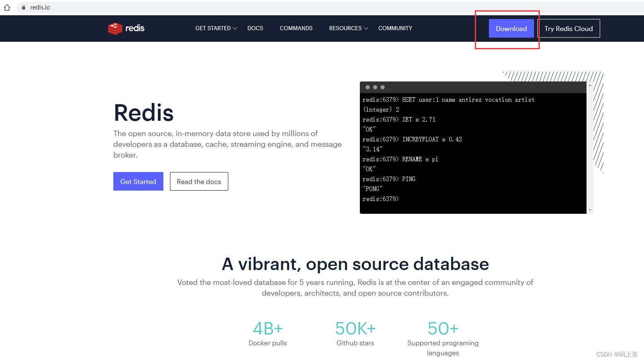Image resolution: width=644 pixels, height=361 pixels.
Task: Click the INCRBYFLOAT e 0.43 line
Action: point(412,139)
